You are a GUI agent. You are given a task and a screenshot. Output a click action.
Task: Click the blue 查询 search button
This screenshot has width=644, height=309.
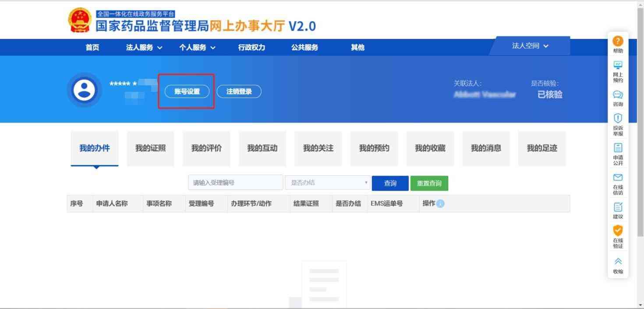(390, 183)
